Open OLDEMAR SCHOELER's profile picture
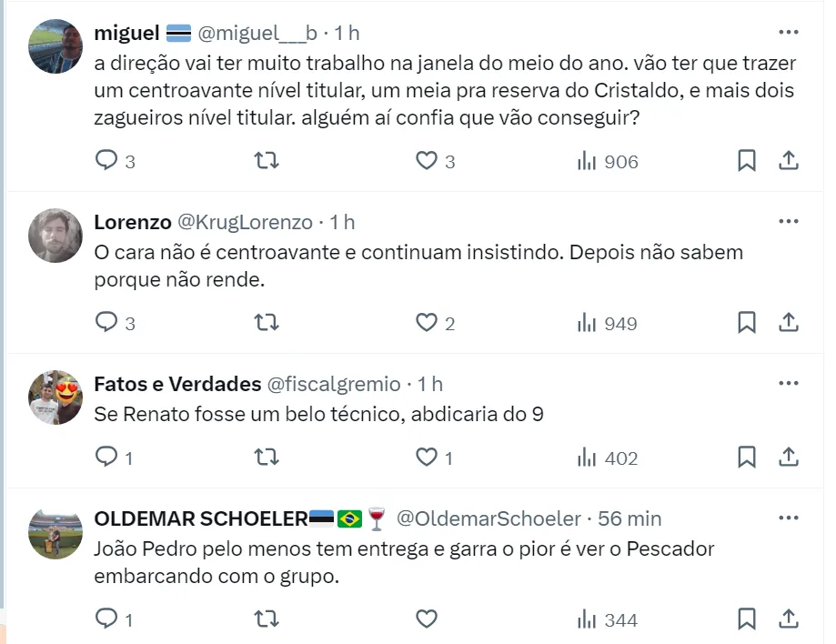 coord(55,532)
